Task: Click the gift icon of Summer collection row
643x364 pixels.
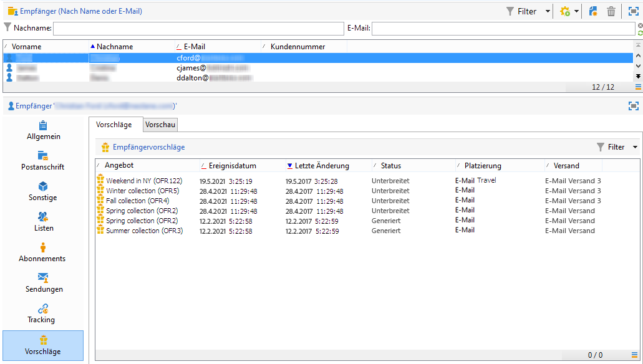Action: pos(100,229)
